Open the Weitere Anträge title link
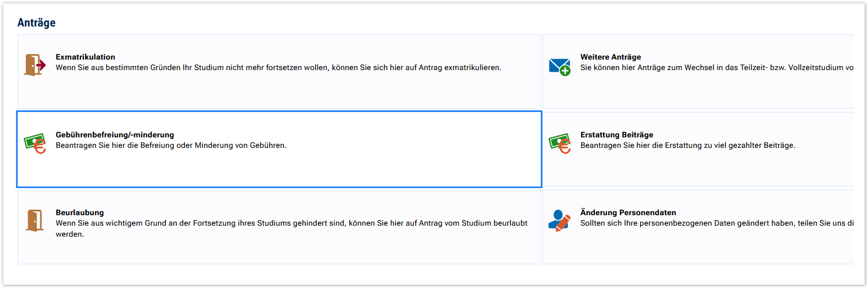This screenshot has width=868, height=288. [x=610, y=57]
